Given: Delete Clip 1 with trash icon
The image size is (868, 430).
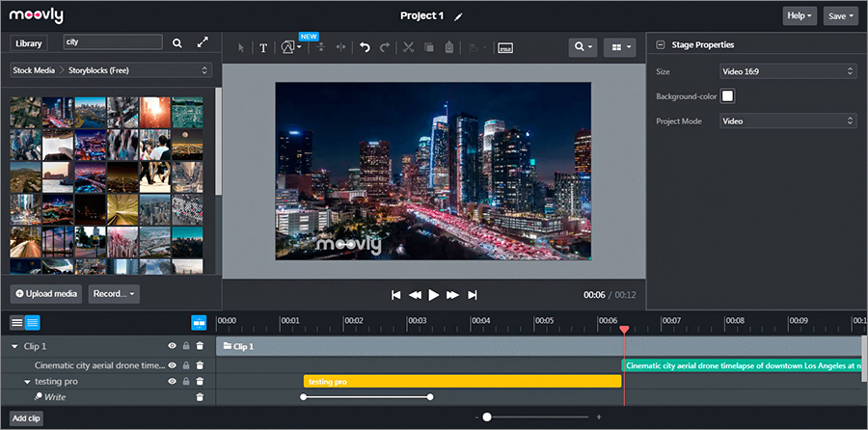Looking at the screenshot, I should tap(200, 346).
